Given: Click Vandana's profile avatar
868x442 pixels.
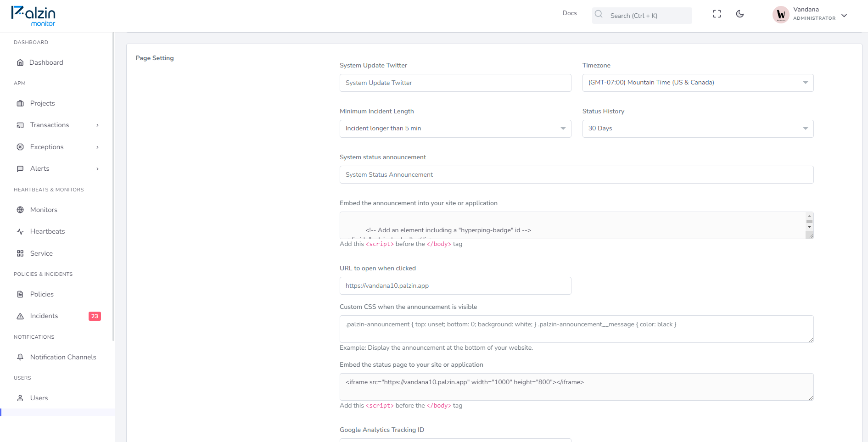Looking at the screenshot, I should click(x=781, y=15).
